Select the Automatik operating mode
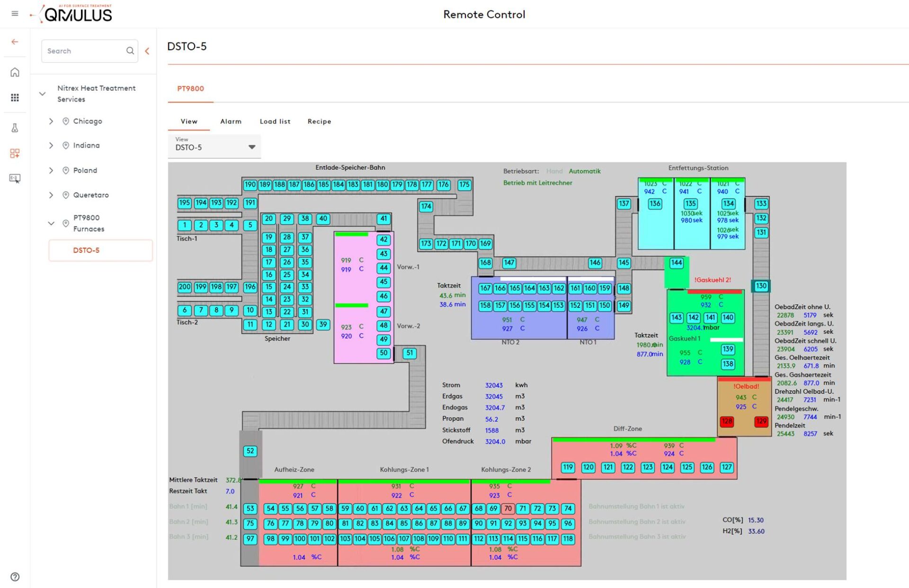The width and height of the screenshot is (909, 588). (x=585, y=171)
